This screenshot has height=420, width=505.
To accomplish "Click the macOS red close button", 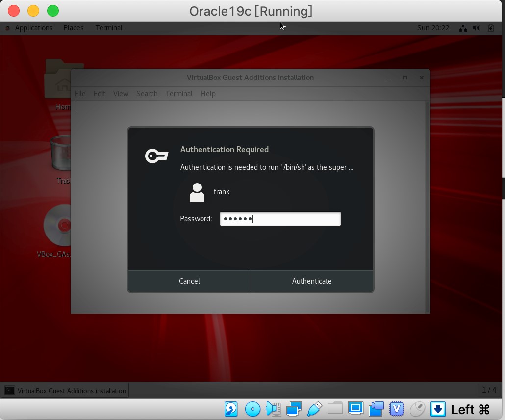I will point(14,11).
